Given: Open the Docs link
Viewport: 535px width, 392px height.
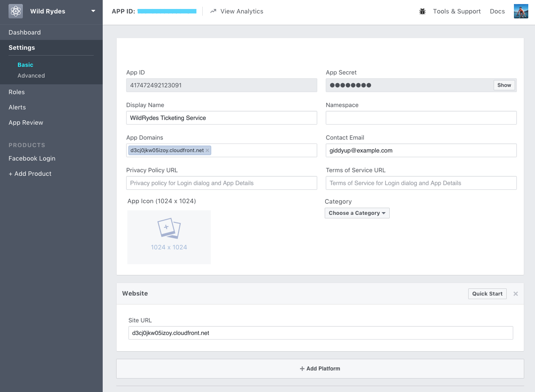Looking at the screenshot, I should (497, 11).
